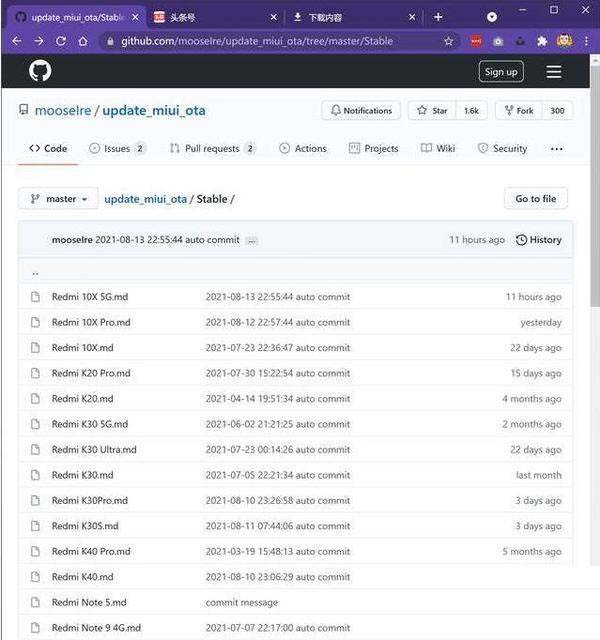This screenshot has width=600, height=640.
Task: Click the GitHub logo icon
Action: (x=40, y=71)
